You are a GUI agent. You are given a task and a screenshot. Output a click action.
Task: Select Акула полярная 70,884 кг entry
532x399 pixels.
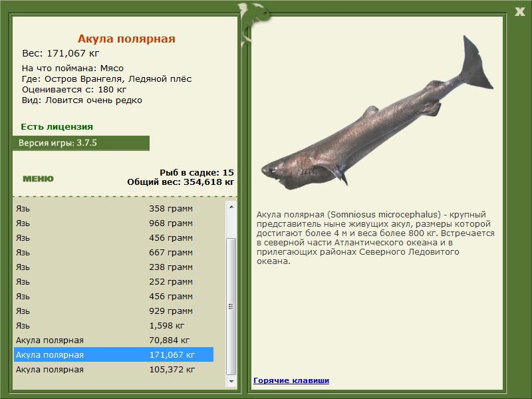click(x=114, y=340)
